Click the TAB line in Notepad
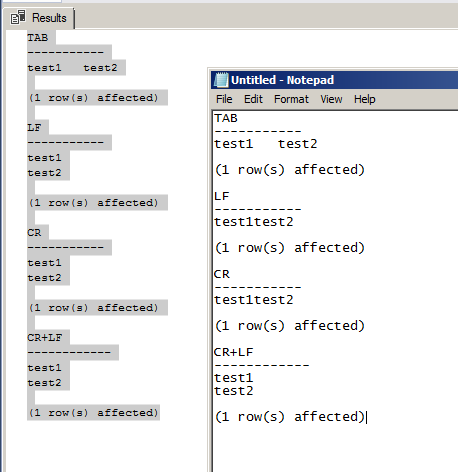Image resolution: width=458 pixels, height=472 pixels. (226, 118)
